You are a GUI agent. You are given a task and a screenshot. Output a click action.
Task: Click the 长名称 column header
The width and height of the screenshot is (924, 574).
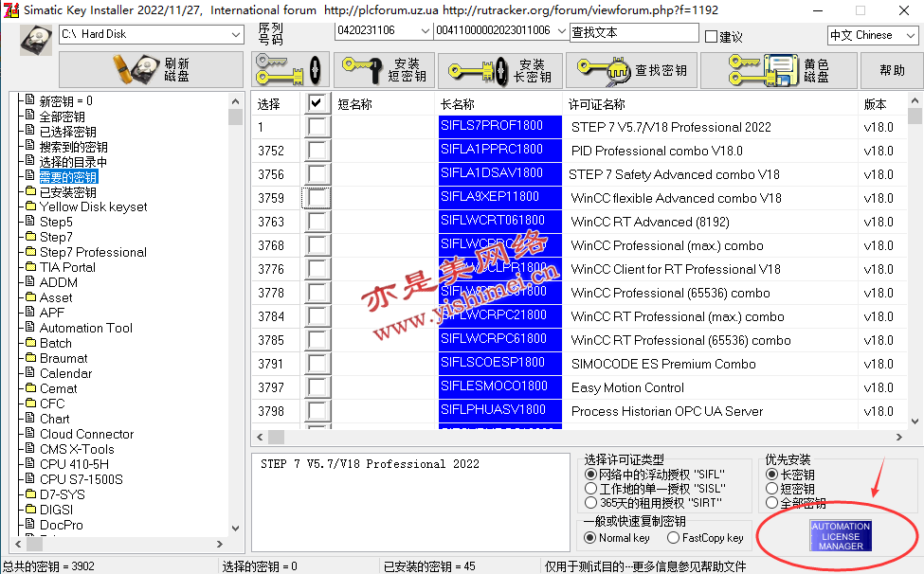click(458, 104)
